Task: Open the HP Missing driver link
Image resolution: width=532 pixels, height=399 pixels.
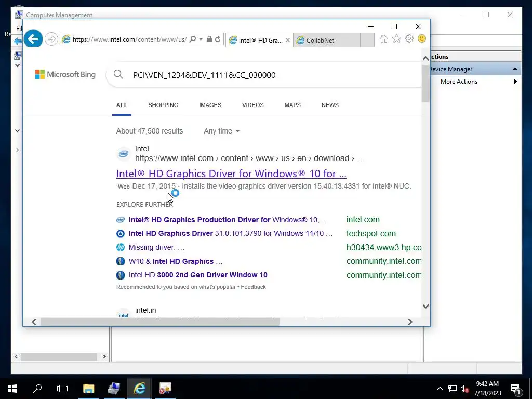Action: pos(156,248)
